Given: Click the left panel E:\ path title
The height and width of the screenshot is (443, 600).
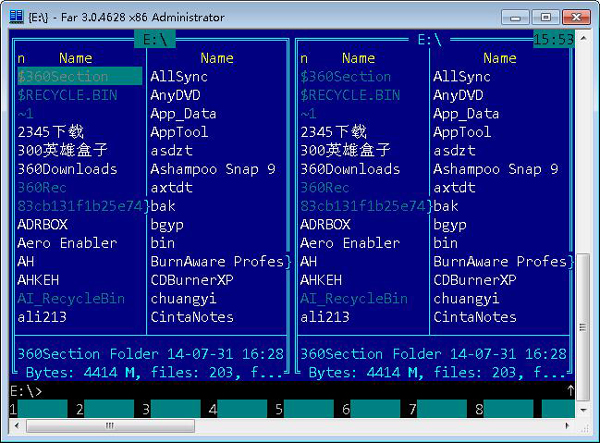Looking at the screenshot, I should pos(155,39).
